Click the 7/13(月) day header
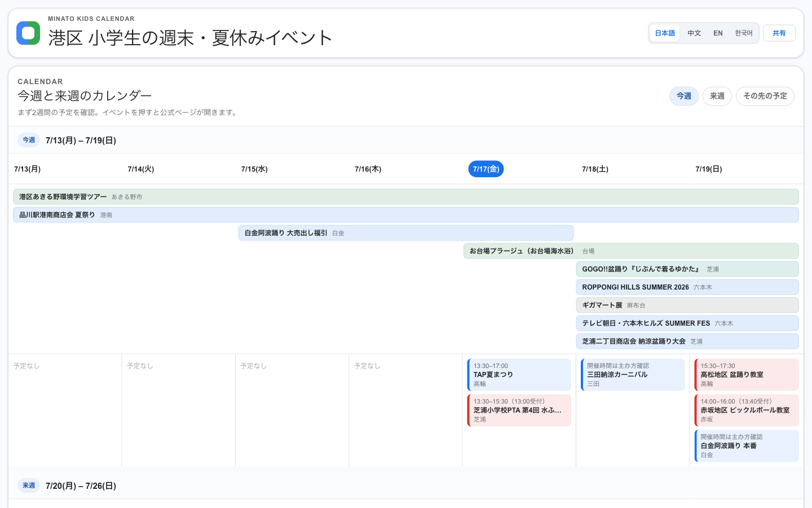Screen dimensions: 812x508 pos(28,169)
